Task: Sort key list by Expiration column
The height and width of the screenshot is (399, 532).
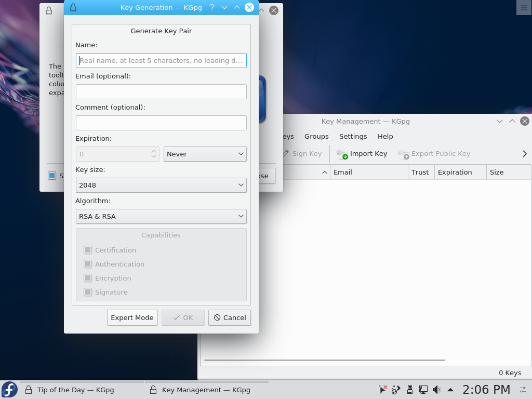Action: click(x=460, y=172)
